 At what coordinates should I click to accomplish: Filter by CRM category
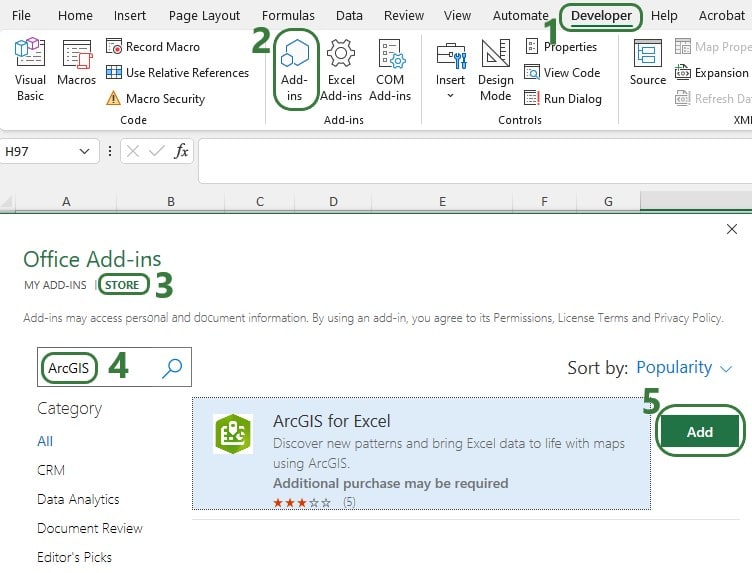pyautogui.click(x=51, y=470)
